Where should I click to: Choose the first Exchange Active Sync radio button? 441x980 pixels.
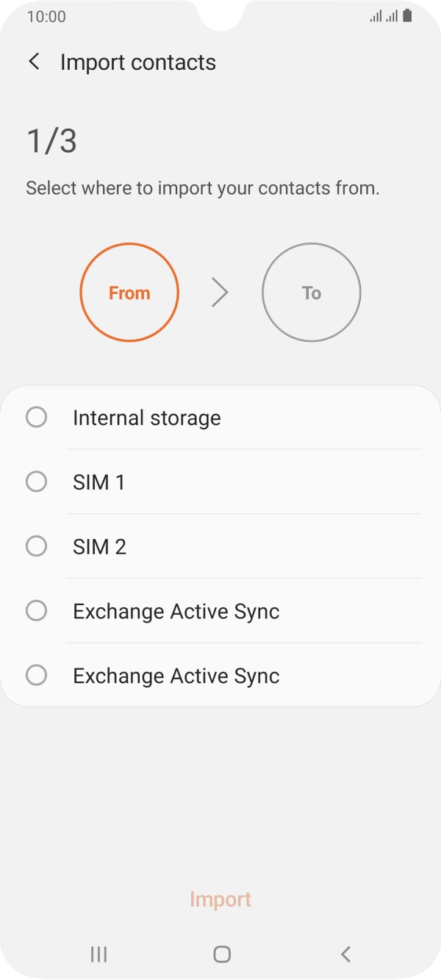pos(36,611)
